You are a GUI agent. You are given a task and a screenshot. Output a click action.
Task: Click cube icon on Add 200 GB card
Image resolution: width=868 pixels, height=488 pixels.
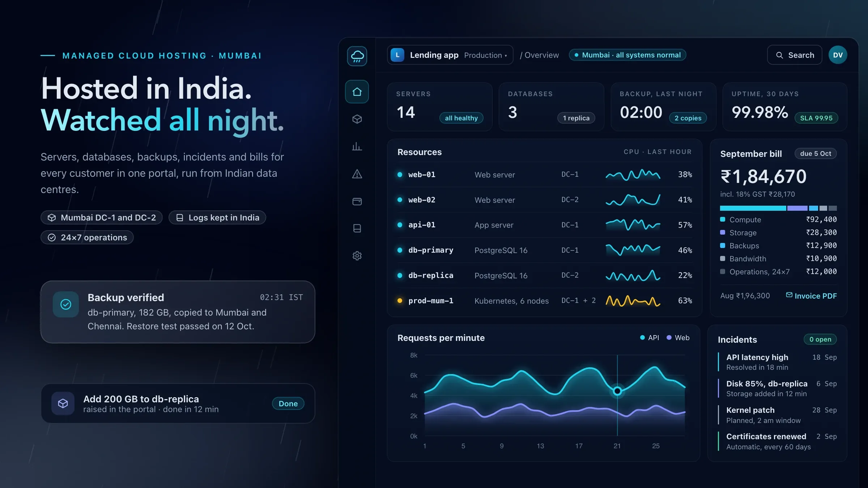63,403
